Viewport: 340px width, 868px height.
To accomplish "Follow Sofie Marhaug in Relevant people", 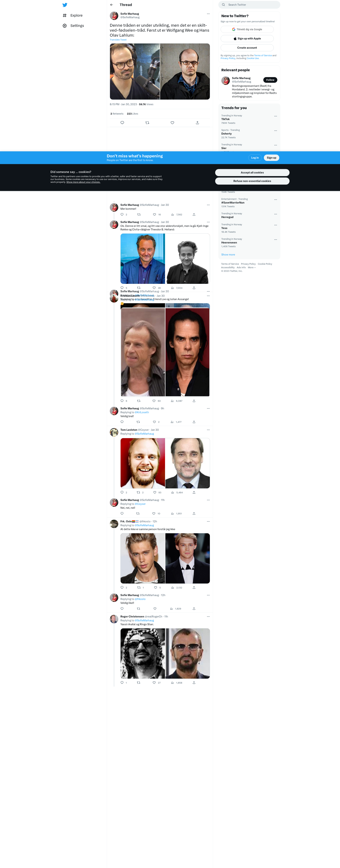I will tap(270, 80).
